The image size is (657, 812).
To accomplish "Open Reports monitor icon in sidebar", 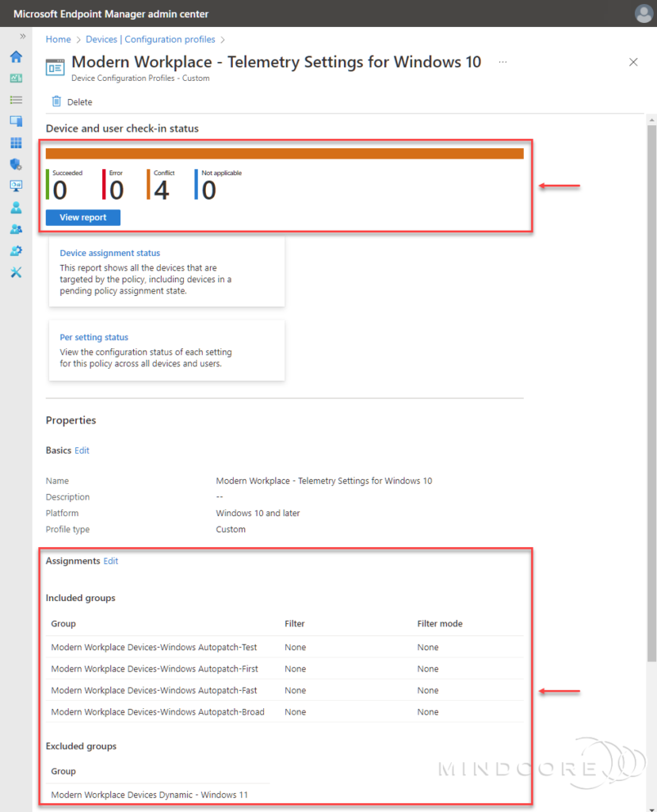I will (x=16, y=186).
